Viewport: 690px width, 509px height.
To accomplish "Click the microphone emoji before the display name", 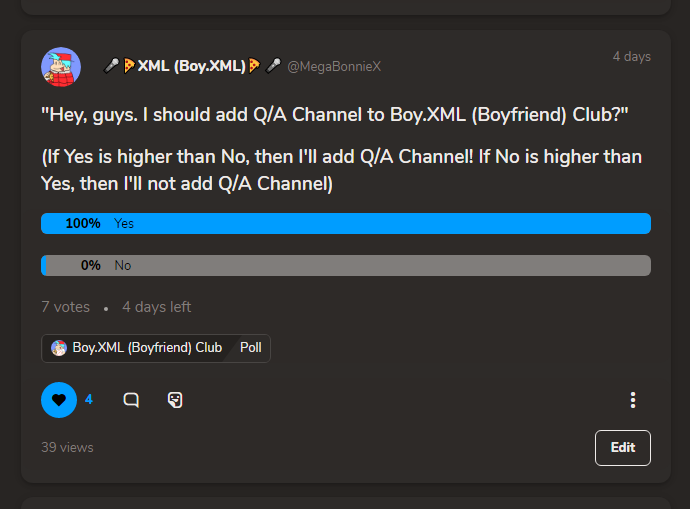I will (x=111, y=66).
